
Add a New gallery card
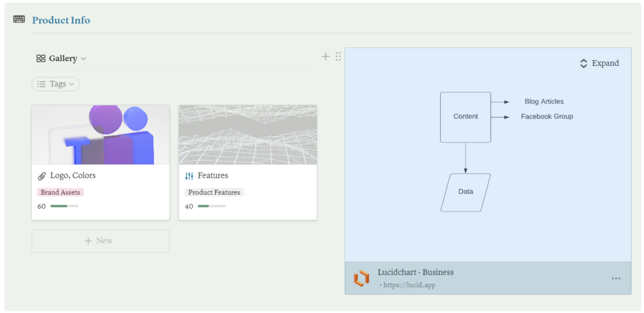[100, 241]
